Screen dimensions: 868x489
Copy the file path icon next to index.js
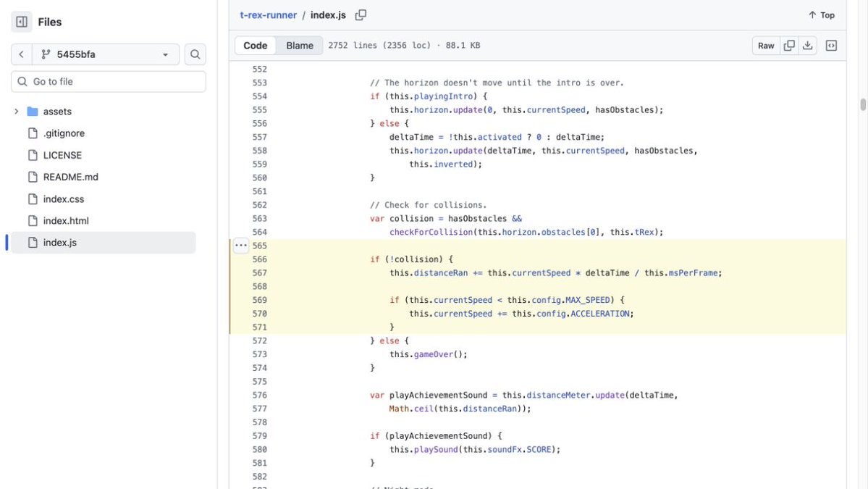[x=361, y=15]
